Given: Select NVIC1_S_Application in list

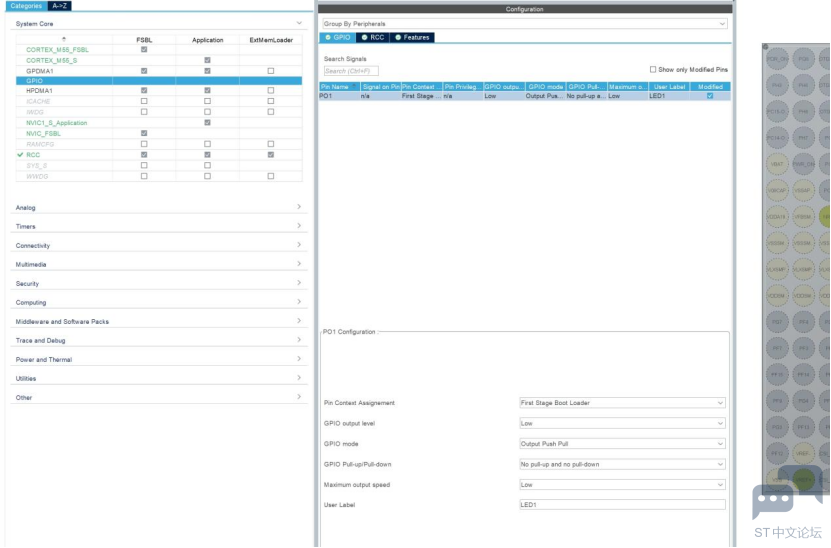Looking at the screenshot, I should coord(57,123).
